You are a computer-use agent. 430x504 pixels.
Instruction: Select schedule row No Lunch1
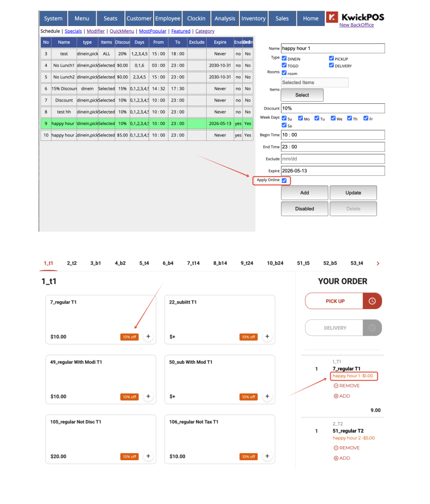(147, 65)
